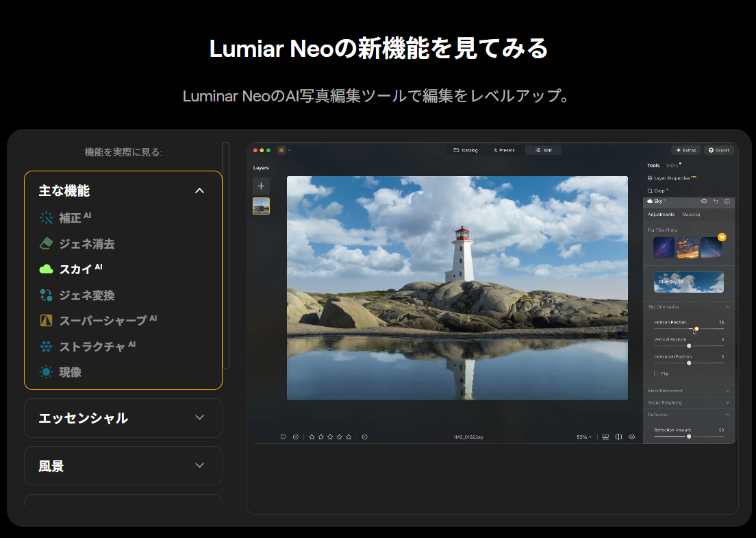This screenshot has height=538, width=756.
Task: Switch to the Catalog tab
Action: [466, 150]
